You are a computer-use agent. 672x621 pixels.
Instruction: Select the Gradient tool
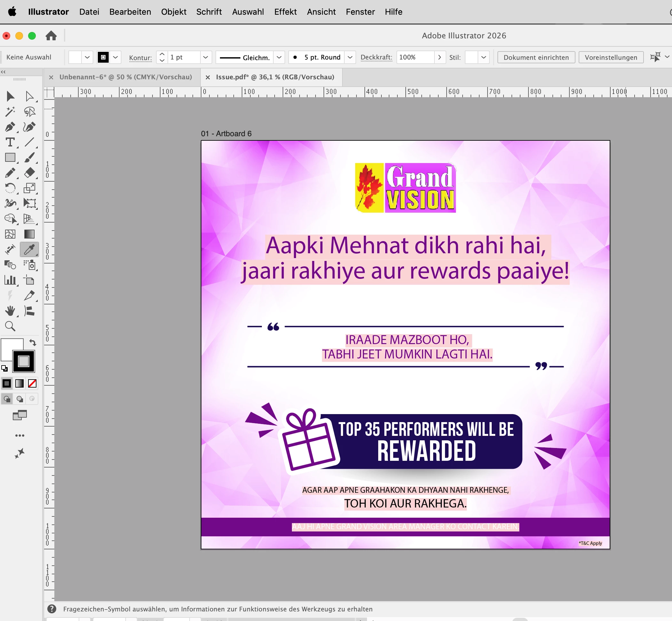(29, 234)
